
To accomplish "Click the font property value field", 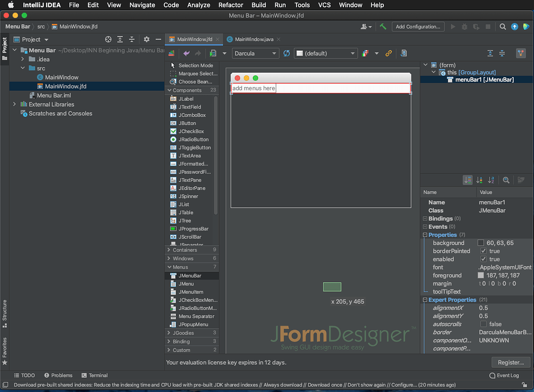I will 505,268.
